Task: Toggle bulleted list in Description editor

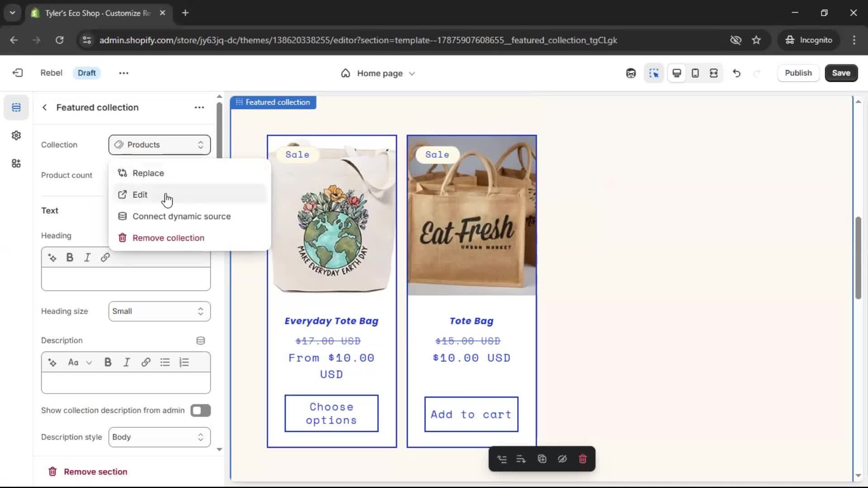Action: click(x=165, y=362)
